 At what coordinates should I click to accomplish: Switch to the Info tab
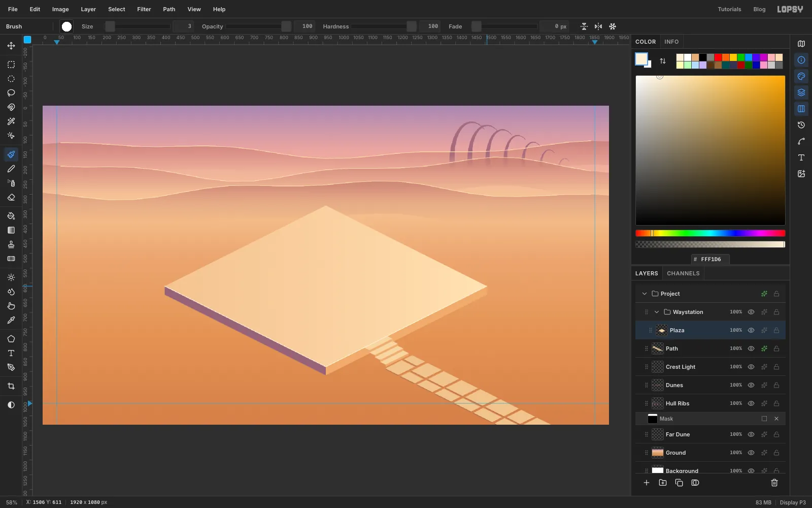point(671,42)
